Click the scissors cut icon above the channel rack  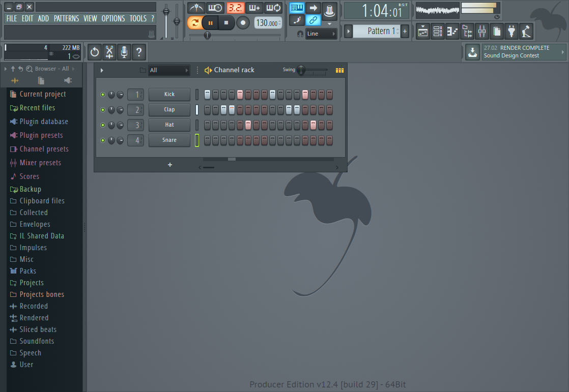109,52
